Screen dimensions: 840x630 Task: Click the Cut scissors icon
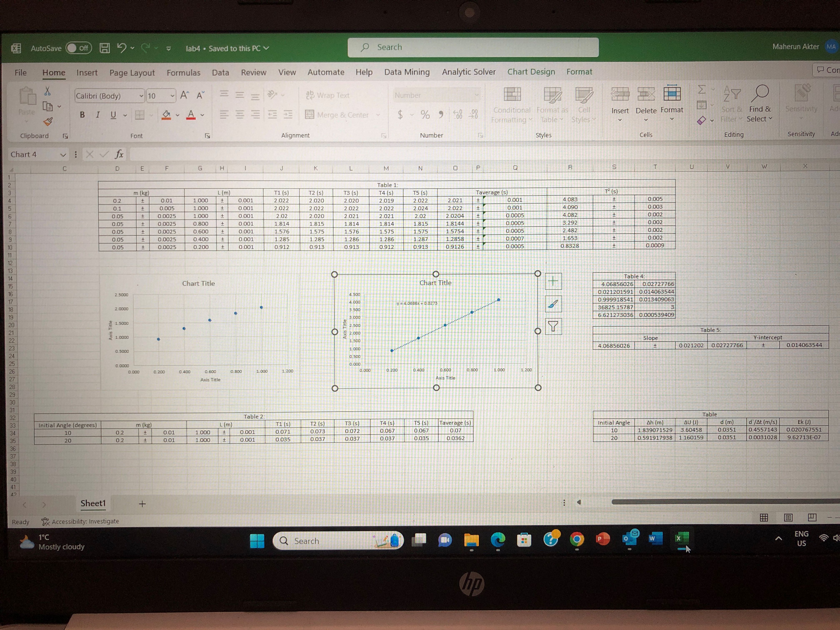click(x=47, y=91)
